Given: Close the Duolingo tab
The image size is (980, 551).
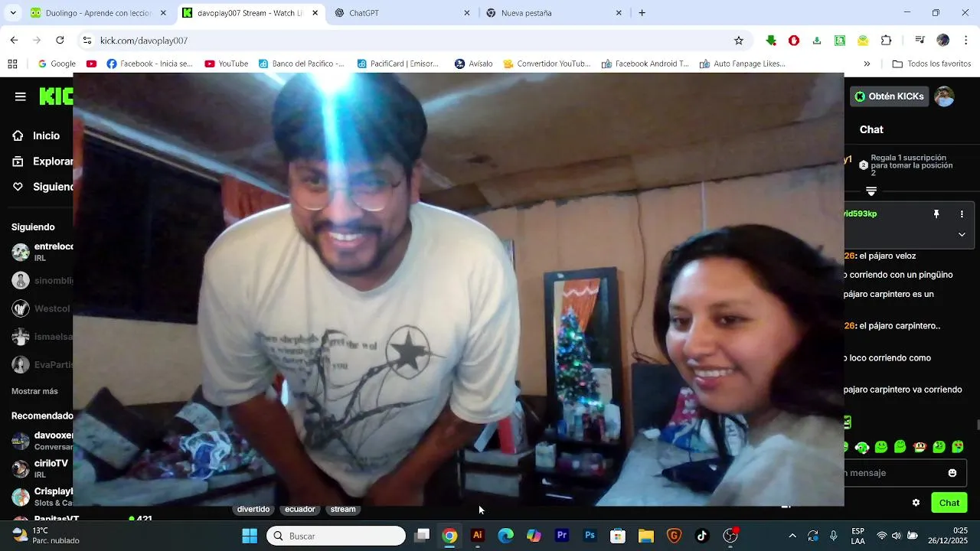Looking at the screenshot, I should pos(163,13).
